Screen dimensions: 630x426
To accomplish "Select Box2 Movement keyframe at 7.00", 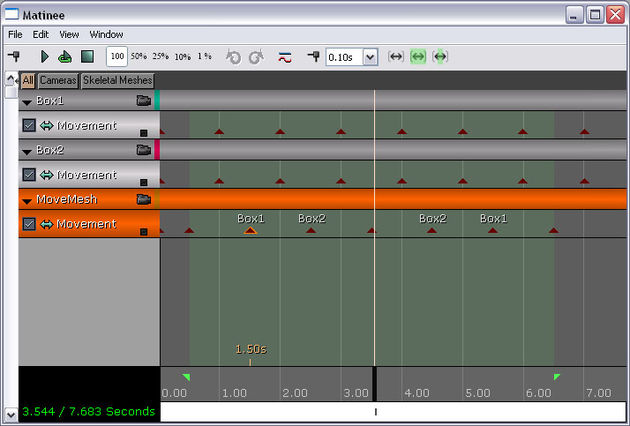I will pyautogui.click(x=585, y=181).
